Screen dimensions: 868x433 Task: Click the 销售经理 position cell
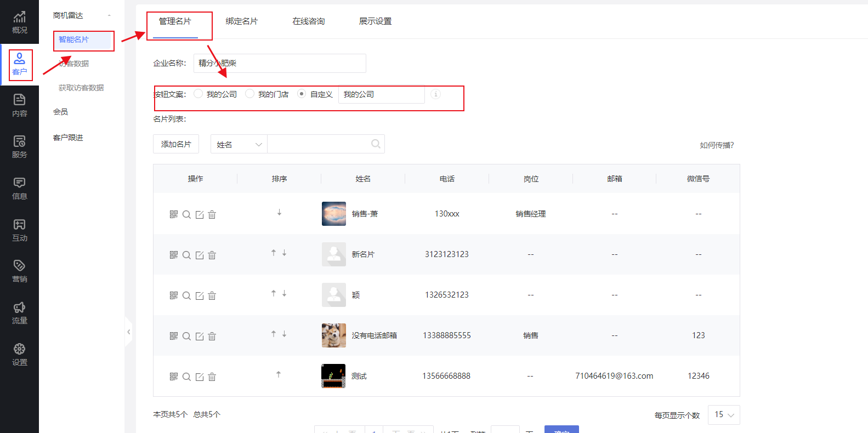531,214
